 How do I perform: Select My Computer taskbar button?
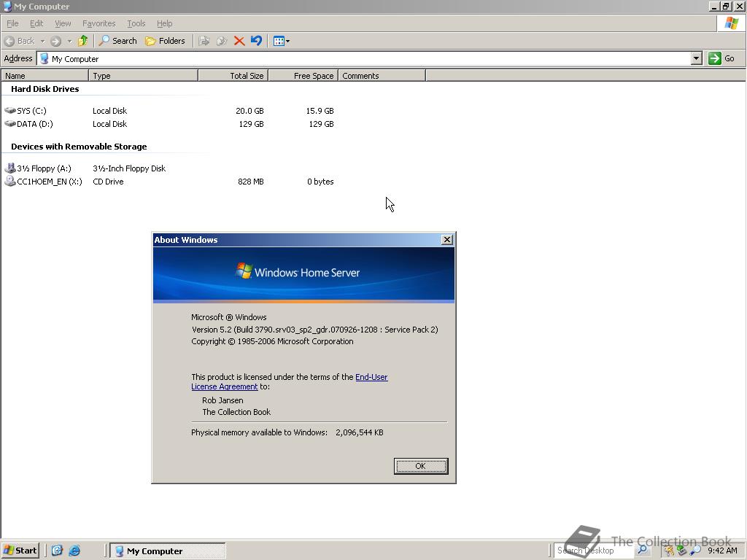[x=168, y=551]
